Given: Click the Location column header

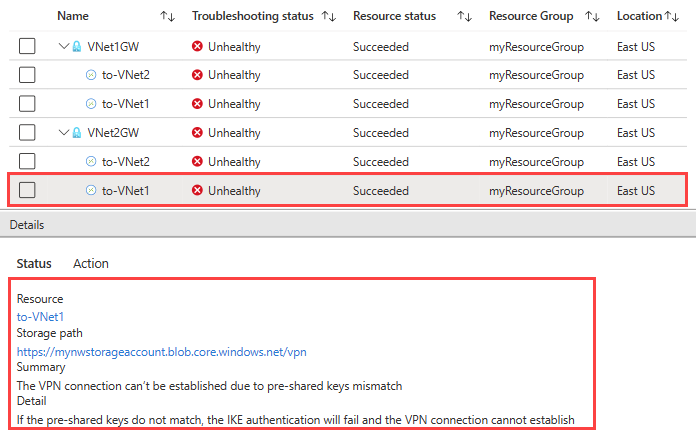Looking at the screenshot, I should click(640, 16).
